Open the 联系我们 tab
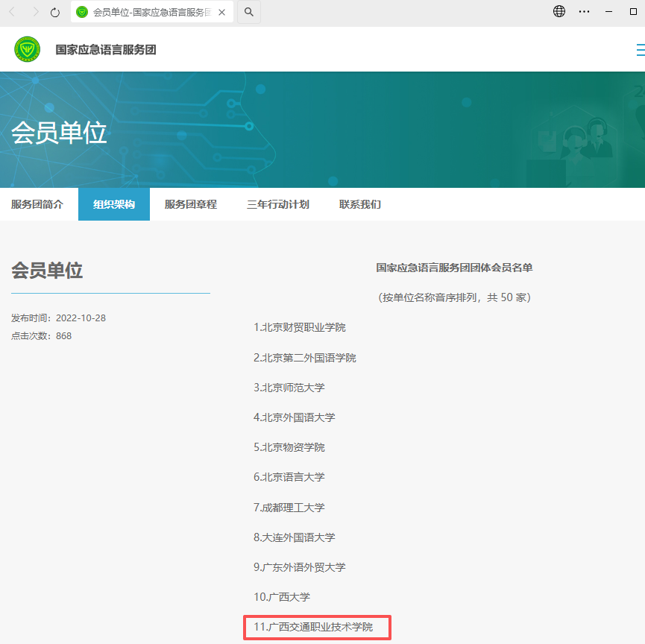This screenshot has height=644, width=645. [360, 204]
